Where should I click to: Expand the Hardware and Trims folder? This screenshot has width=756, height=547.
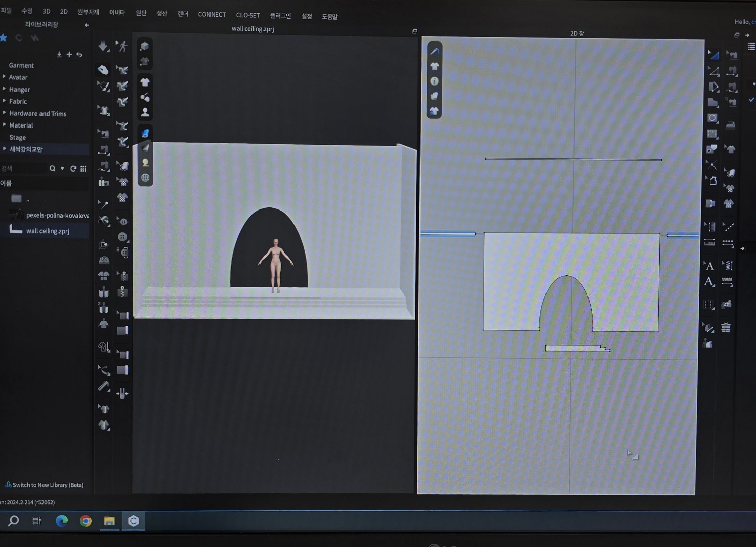click(4, 113)
